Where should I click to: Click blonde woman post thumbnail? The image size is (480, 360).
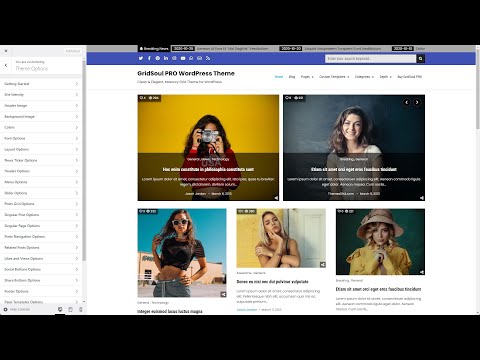click(281, 238)
